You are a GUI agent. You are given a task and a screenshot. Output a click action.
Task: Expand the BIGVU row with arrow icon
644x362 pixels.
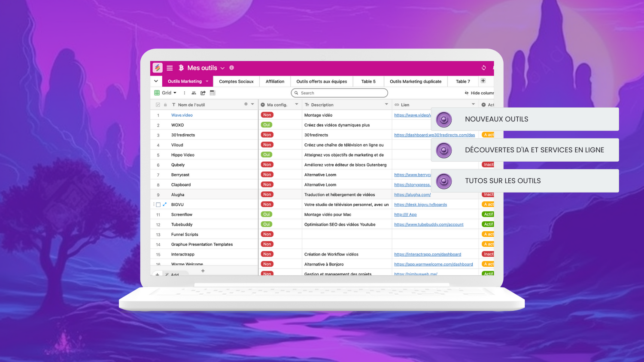164,205
